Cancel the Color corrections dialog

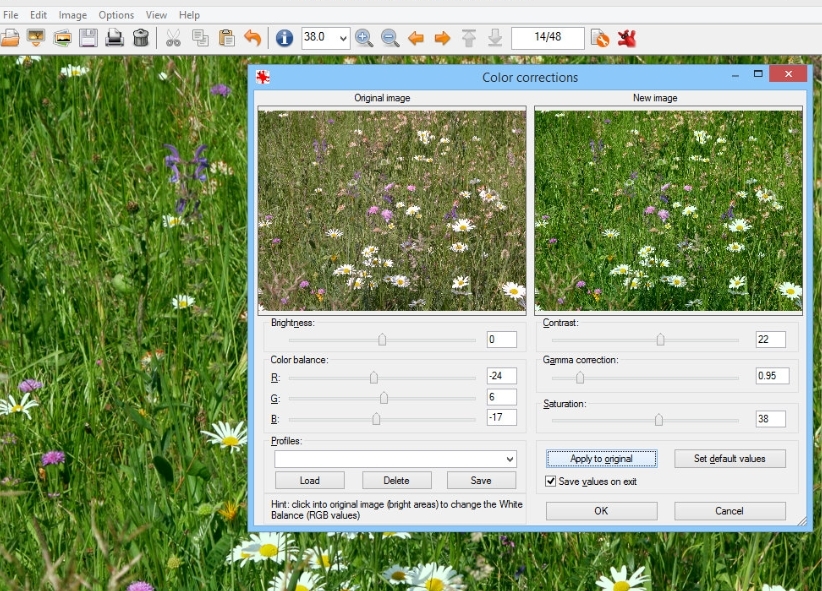coord(730,511)
